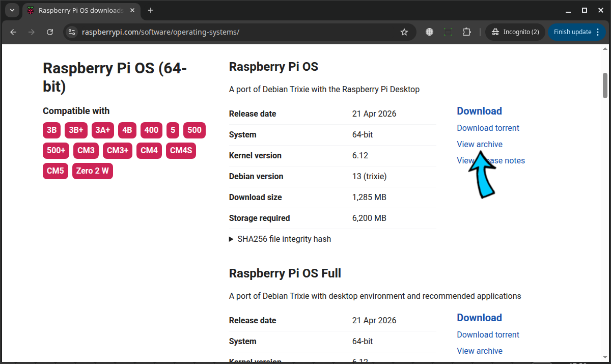Image resolution: width=611 pixels, height=364 pixels.
Task: Click the 4B compatibility badge
Action: tap(127, 130)
